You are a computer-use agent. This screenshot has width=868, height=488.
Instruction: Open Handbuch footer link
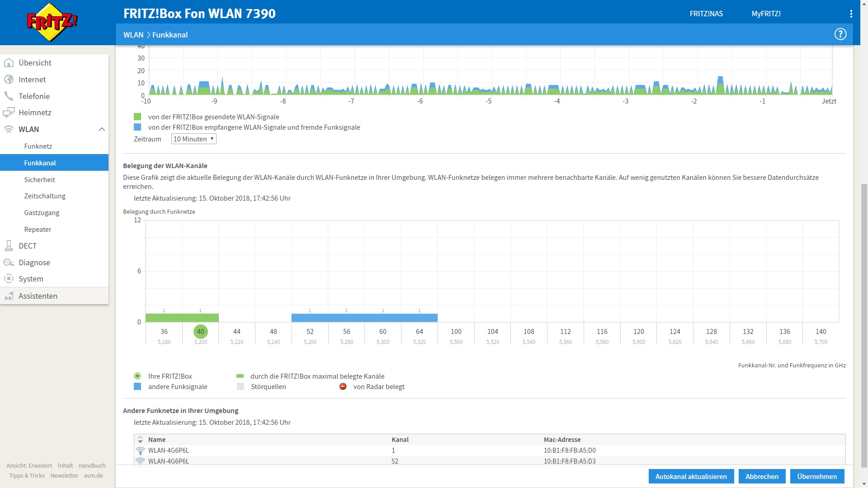click(92, 465)
